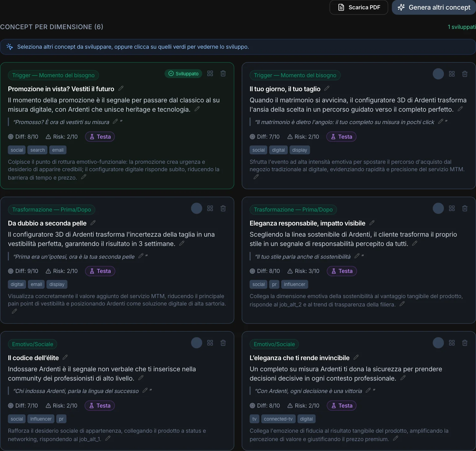Viewport: 476px width, 451px height.
Task: Select 'L'eleganza che ti rende invincibile' concept circle
Action: [x=438, y=343]
